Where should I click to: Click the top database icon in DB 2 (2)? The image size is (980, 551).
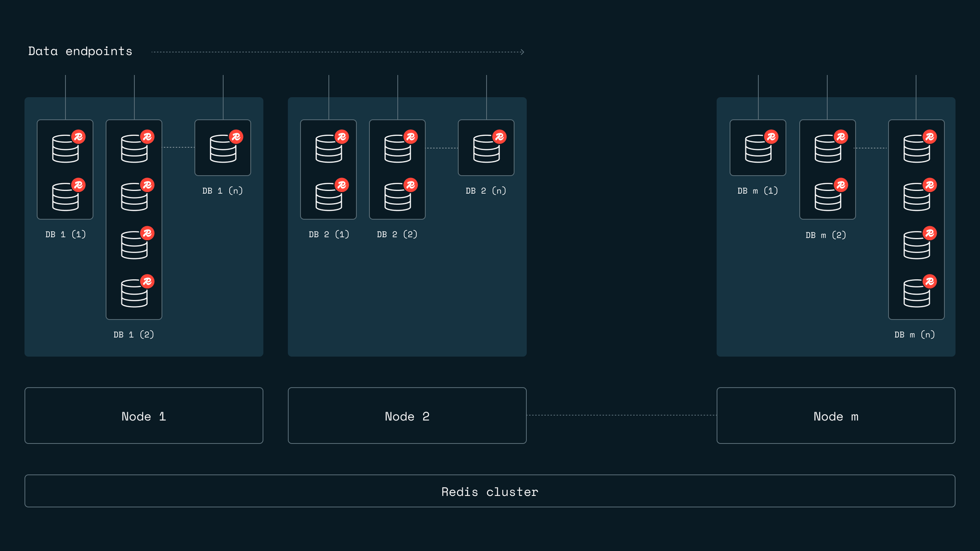pos(401,146)
